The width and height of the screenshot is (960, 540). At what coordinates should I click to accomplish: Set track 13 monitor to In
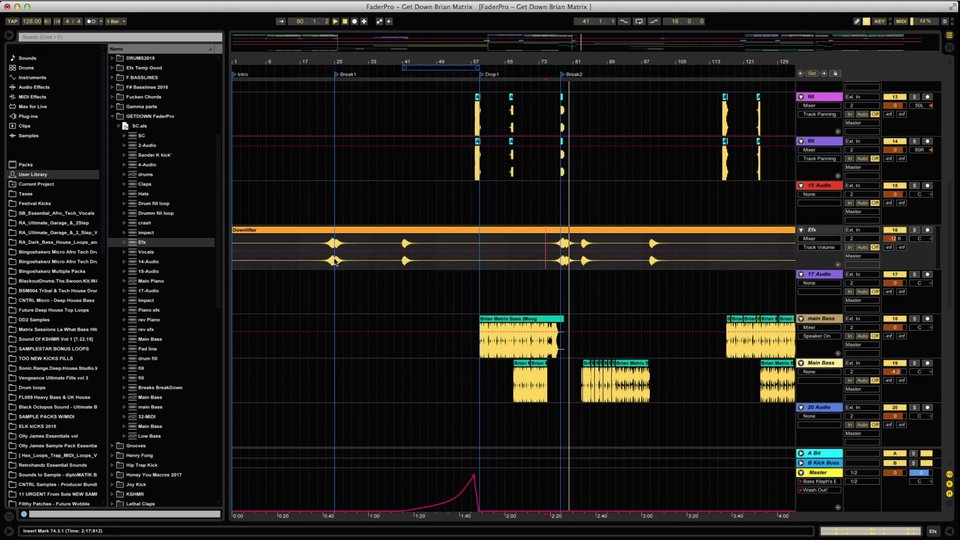[850, 114]
